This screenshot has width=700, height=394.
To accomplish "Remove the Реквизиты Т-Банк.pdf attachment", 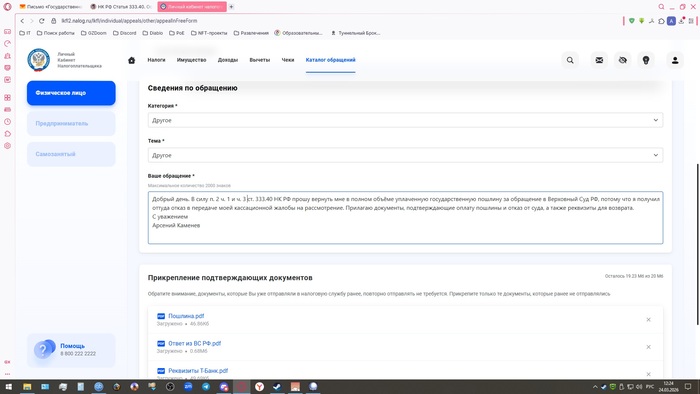I will 648,374.
